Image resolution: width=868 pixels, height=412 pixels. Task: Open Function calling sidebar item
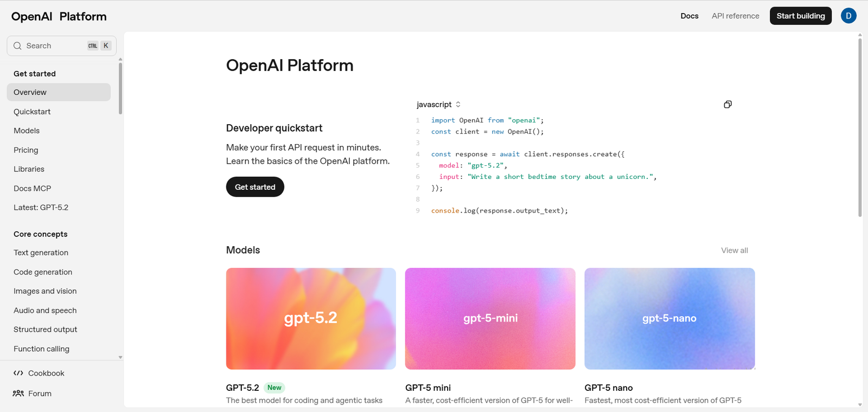pyautogui.click(x=41, y=349)
